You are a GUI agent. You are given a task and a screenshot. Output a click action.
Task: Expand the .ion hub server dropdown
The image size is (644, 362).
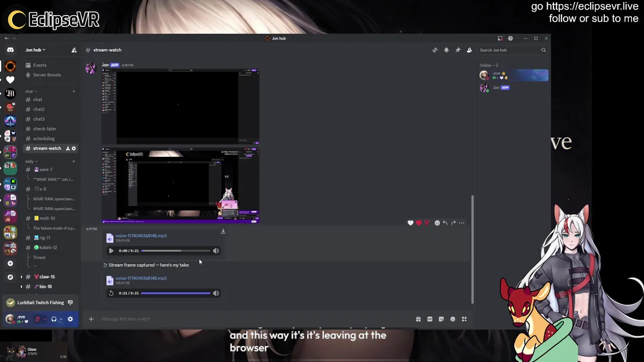point(35,50)
